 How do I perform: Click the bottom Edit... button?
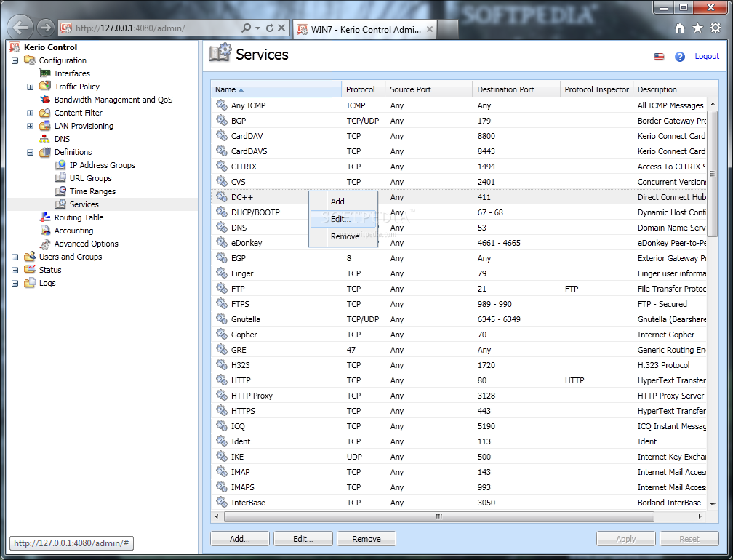click(303, 538)
